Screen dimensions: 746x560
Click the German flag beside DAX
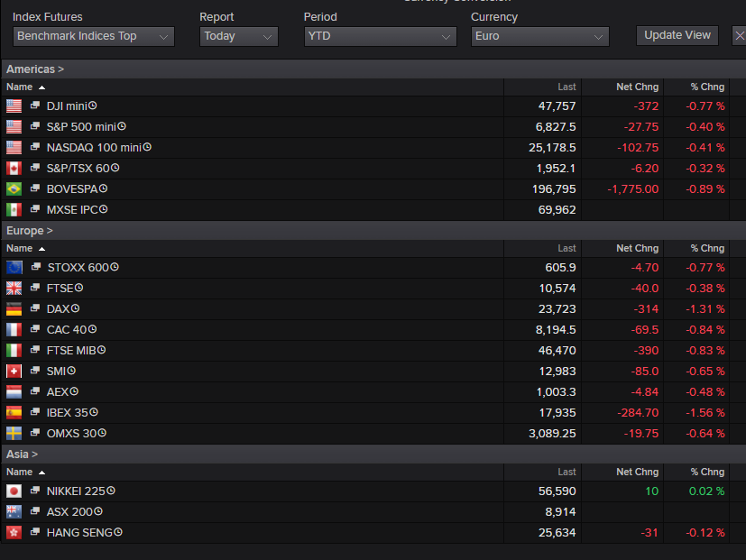14,308
